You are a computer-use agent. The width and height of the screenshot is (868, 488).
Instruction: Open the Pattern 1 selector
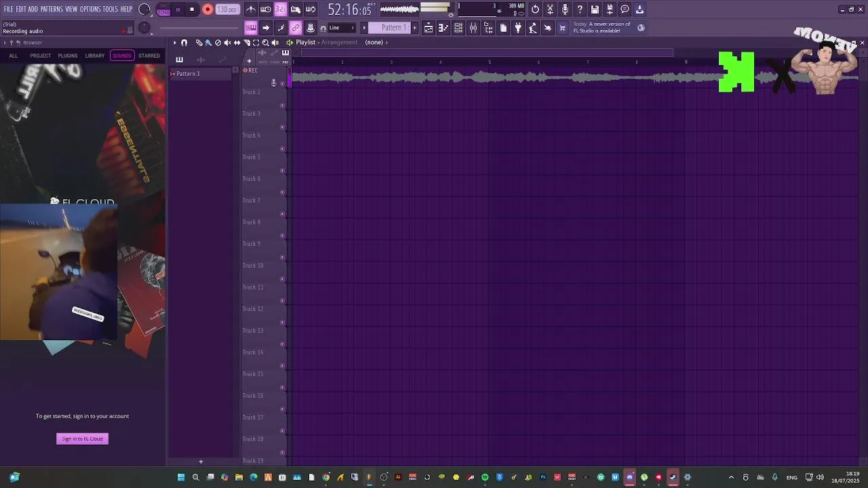tap(393, 28)
